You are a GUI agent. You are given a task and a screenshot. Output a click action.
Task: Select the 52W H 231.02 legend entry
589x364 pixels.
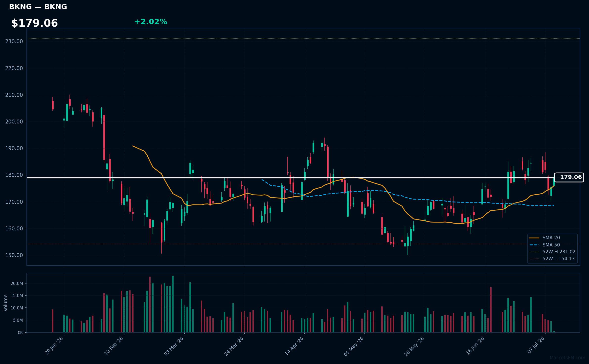(552, 252)
